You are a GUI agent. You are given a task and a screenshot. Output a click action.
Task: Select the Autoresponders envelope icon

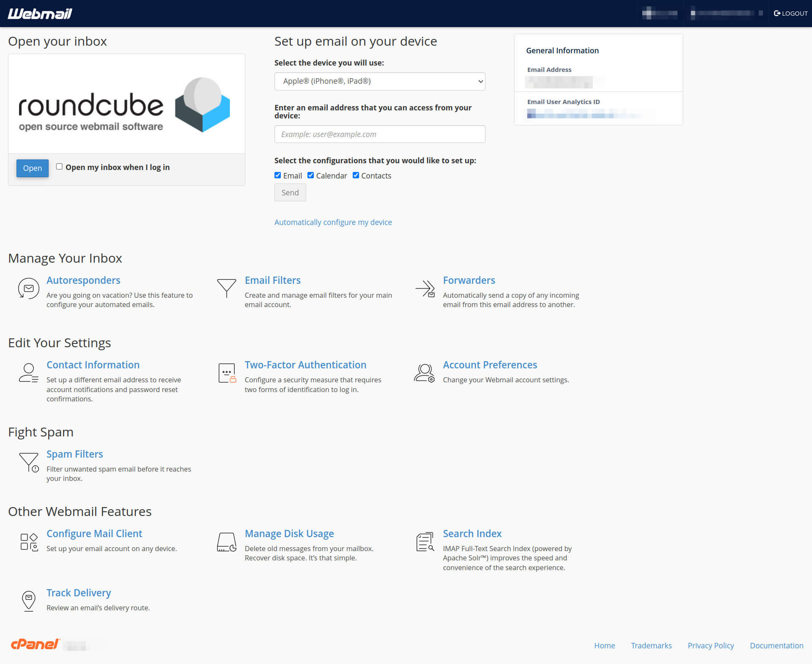coord(28,288)
